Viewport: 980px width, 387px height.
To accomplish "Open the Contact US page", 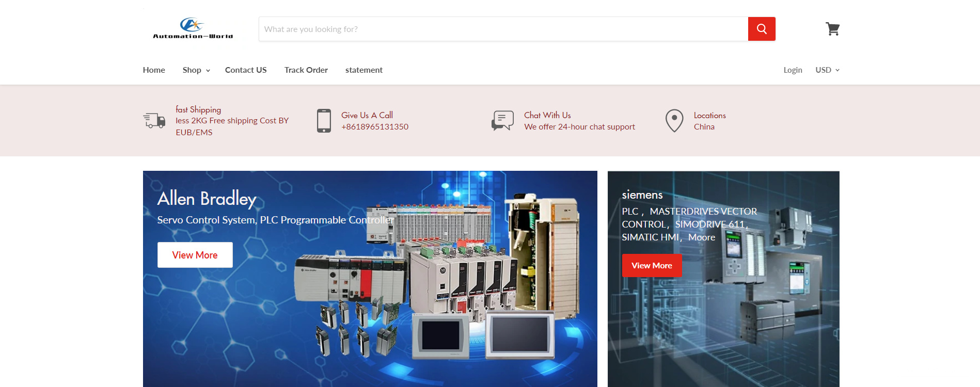I will click(x=246, y=70).
